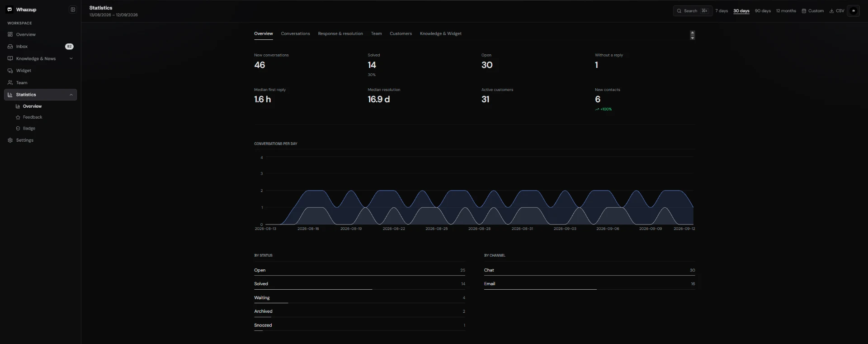The height and width of the screenshot is (344, 868).
Task: Open Settings via the gear icon
Action: coord(10,140)
